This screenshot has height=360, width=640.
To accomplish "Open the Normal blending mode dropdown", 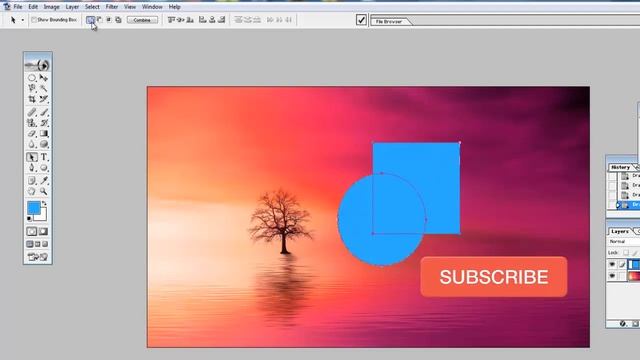I will pos(623,242).
